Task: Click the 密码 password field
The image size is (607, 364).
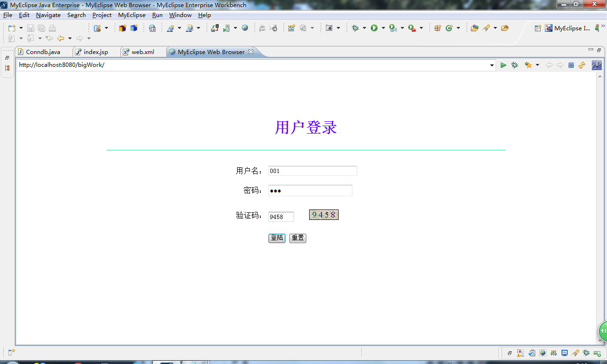Action: (310, 191)
